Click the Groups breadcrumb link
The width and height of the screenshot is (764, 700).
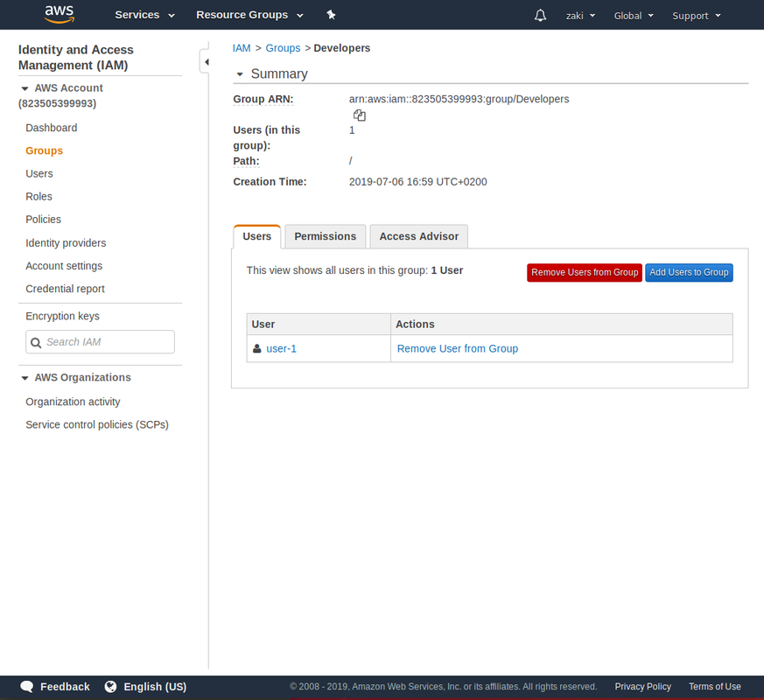click(283, 48)
